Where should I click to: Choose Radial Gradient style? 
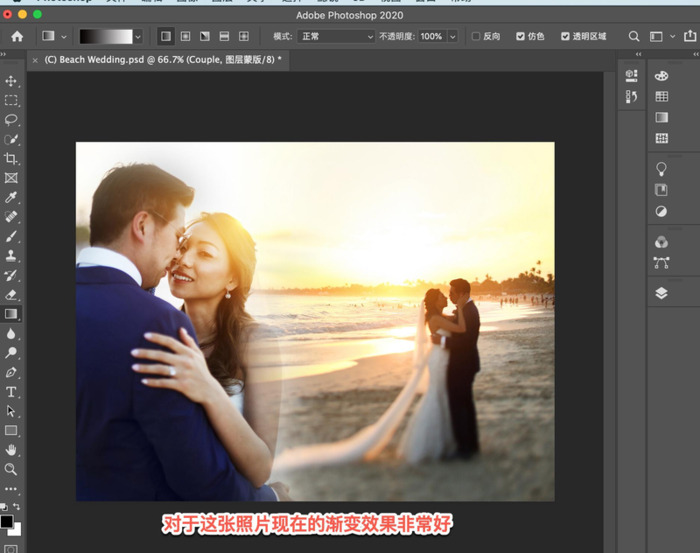(x=185, y=36)
